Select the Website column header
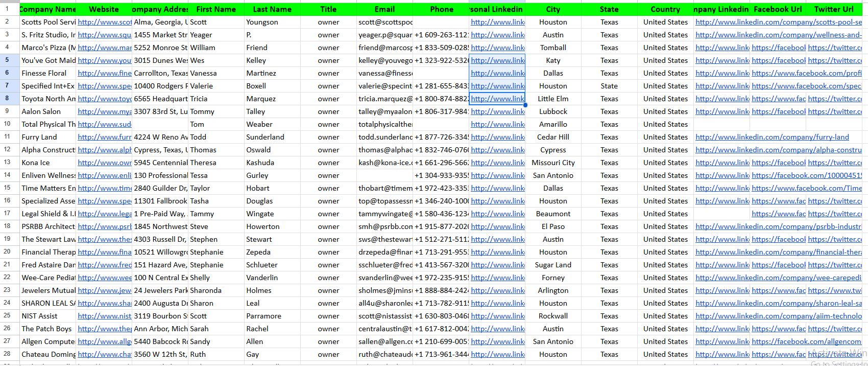This screenshot has width=868, height=366. click(x=104, y=9)
